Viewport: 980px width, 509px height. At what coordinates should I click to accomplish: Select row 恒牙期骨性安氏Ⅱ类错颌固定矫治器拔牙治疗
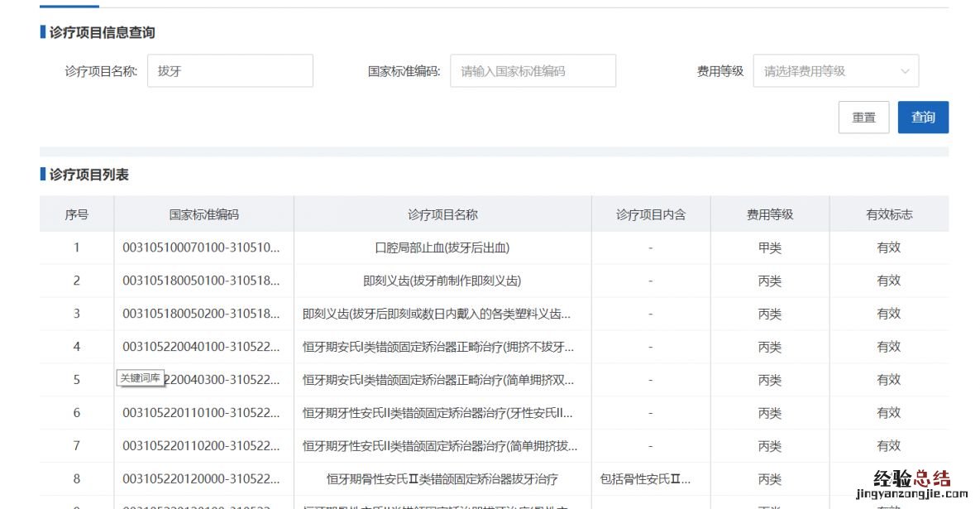(442, 479)
